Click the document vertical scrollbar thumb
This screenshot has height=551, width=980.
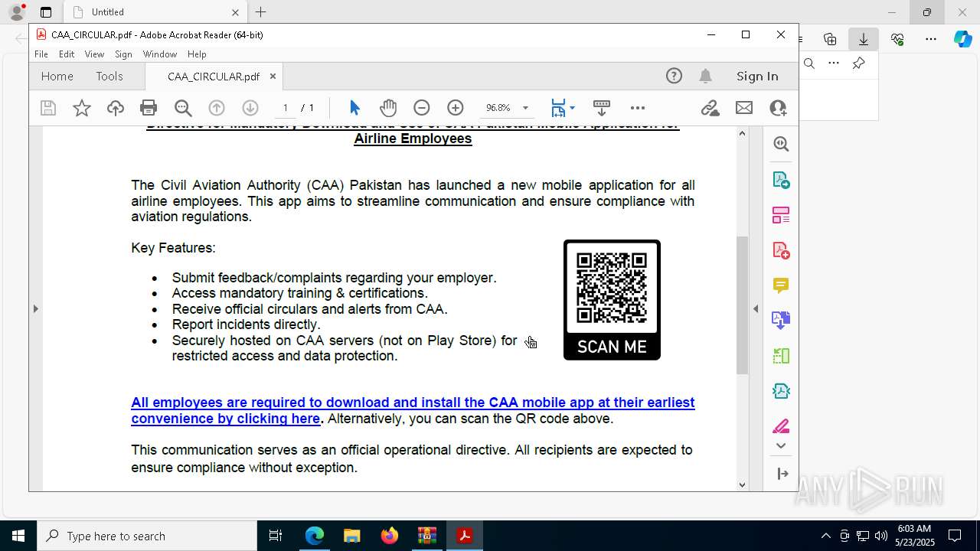tap(742, 305)
